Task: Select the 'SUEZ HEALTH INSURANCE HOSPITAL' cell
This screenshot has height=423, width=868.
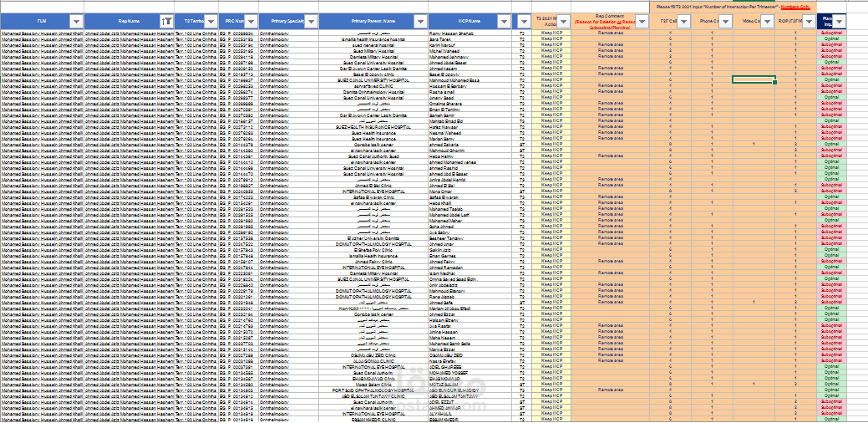Action: tap(373, 127)
